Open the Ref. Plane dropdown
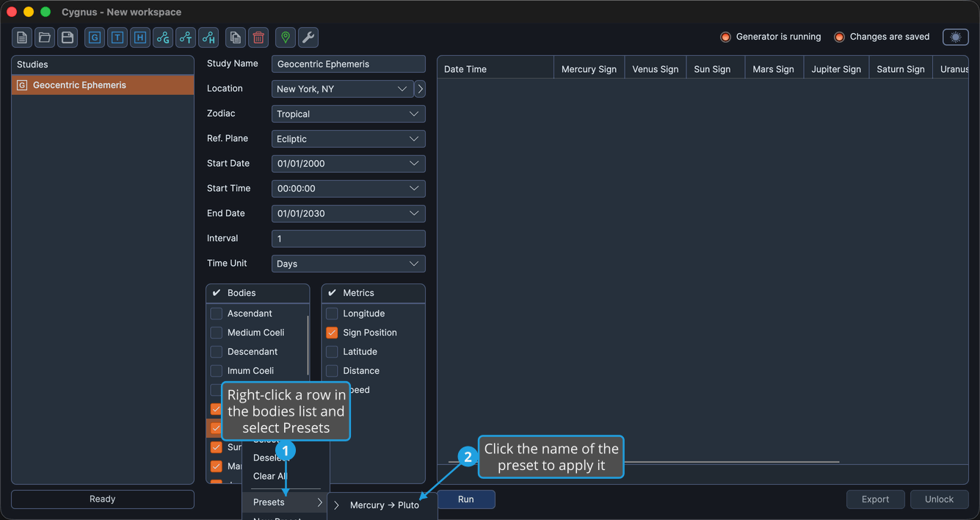 (349, 139)
